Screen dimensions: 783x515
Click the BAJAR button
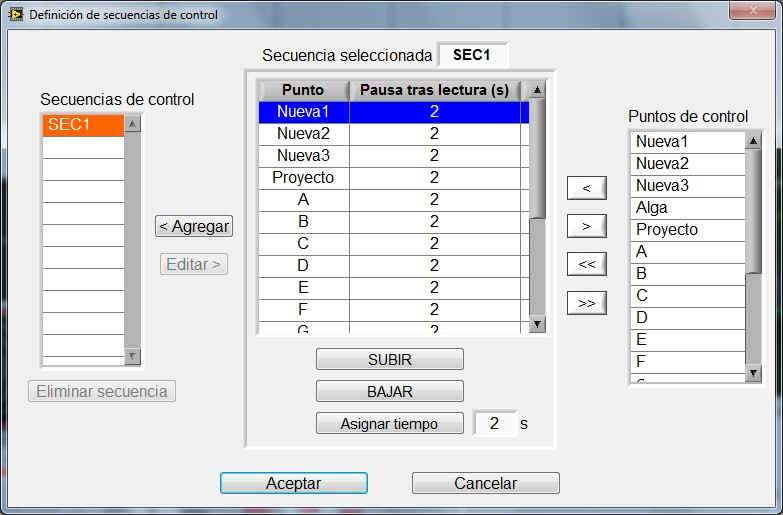389,391
